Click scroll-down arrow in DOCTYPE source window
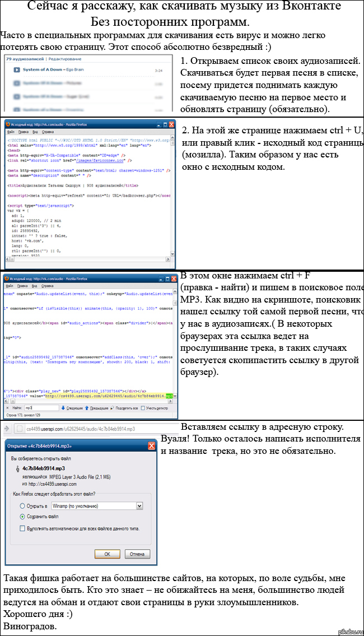Image resolution: width=364 pixels, height=636 pixels. pyautogui.click(x=173, y=254)
